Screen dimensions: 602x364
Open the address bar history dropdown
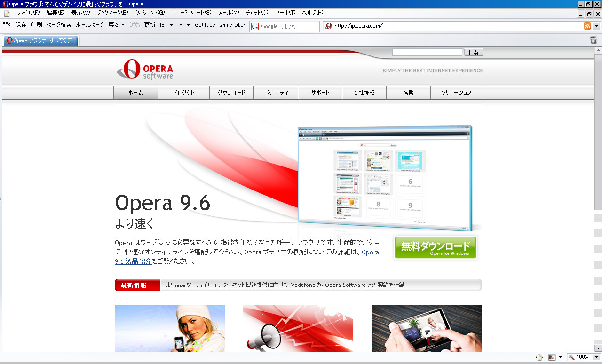tap(597, 26)
